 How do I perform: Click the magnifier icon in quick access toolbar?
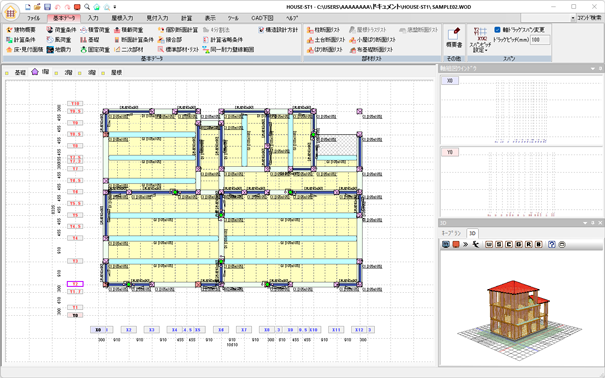87,7
